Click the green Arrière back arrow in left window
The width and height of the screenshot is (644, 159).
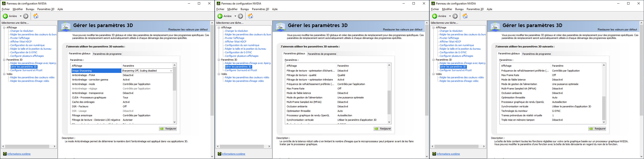point(5,16)
